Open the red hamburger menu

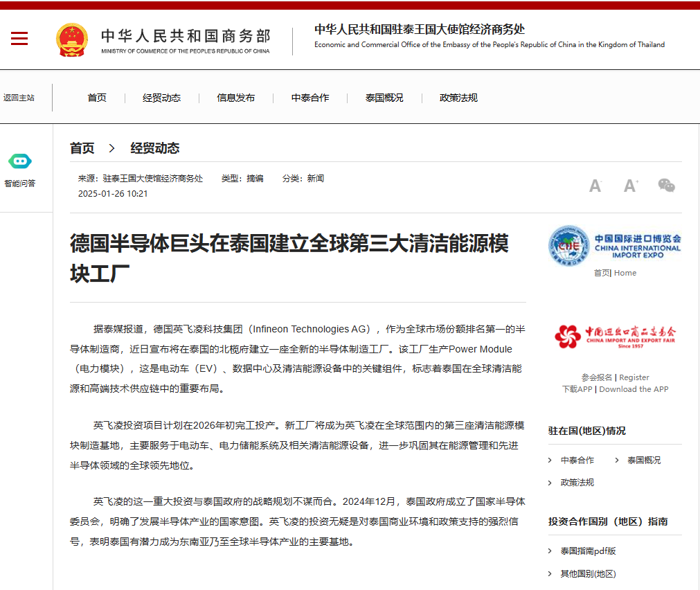(19, 38)
